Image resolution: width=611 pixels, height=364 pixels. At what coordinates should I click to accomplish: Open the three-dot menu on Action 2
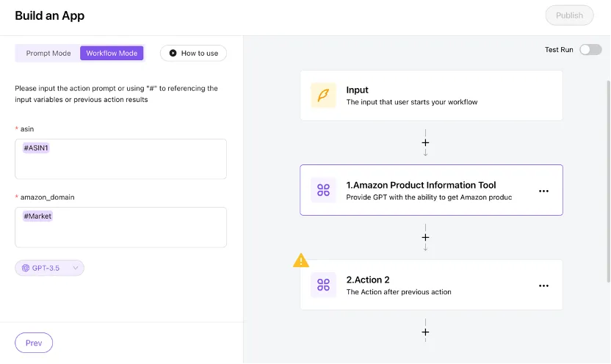click(543, 285)
